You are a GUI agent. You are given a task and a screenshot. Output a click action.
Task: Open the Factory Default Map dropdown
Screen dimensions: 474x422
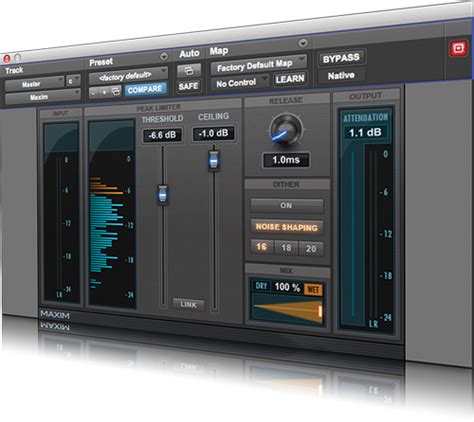258,65
